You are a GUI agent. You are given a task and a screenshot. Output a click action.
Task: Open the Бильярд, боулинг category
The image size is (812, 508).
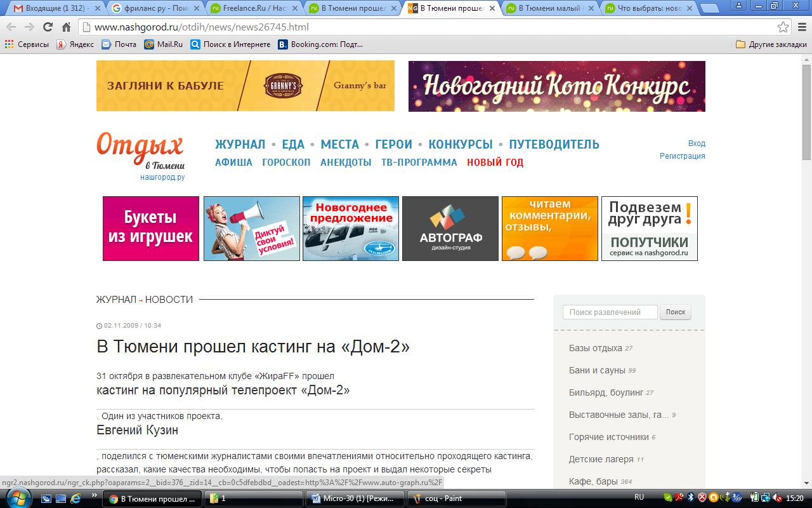(606, 392)
